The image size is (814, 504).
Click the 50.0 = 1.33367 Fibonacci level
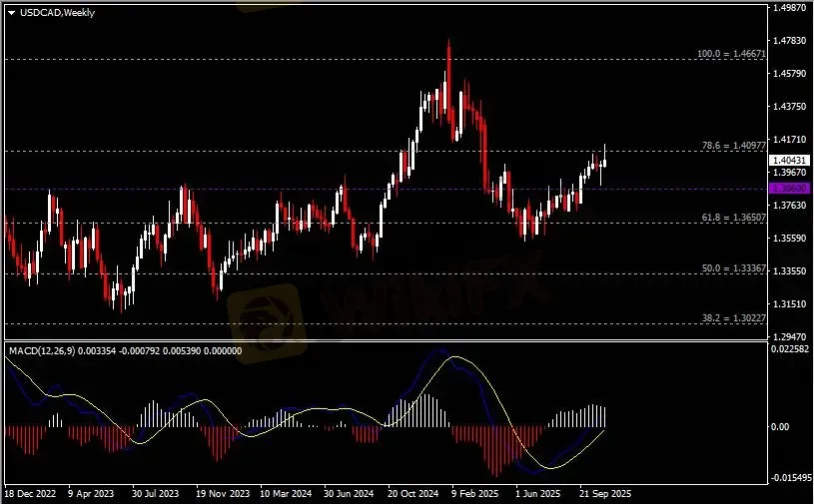point(733,268)
